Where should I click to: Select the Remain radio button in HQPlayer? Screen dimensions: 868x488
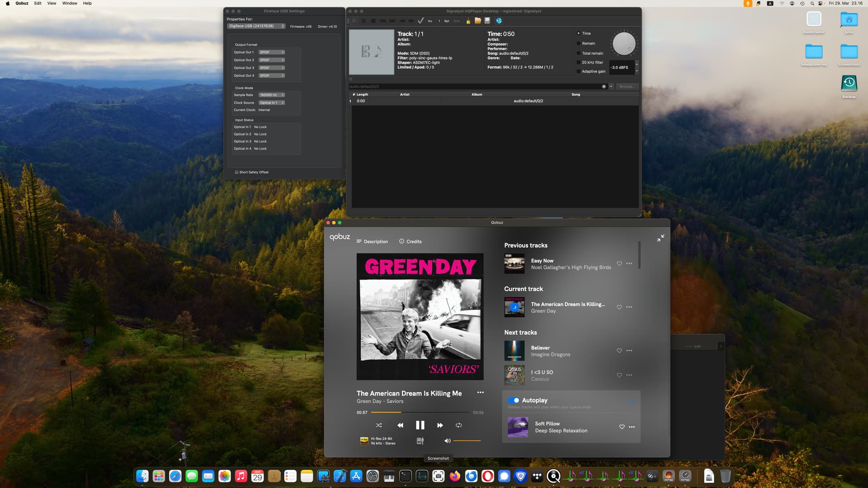point(579,43)
